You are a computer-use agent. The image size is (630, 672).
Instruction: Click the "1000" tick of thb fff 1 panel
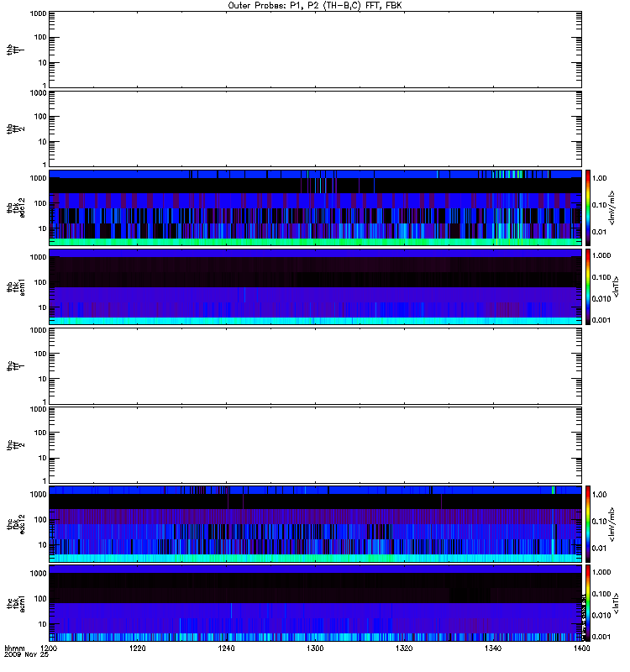[38, 13]
